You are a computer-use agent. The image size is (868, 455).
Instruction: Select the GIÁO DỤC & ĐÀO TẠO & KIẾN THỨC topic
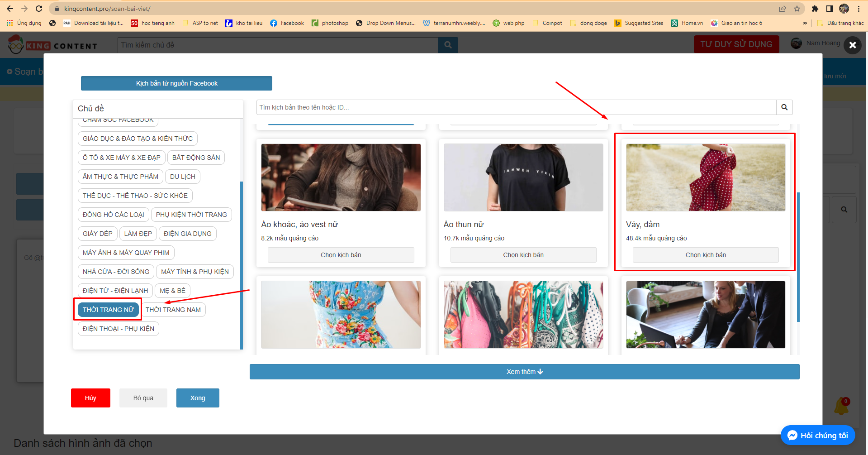[x=138, y=139]
